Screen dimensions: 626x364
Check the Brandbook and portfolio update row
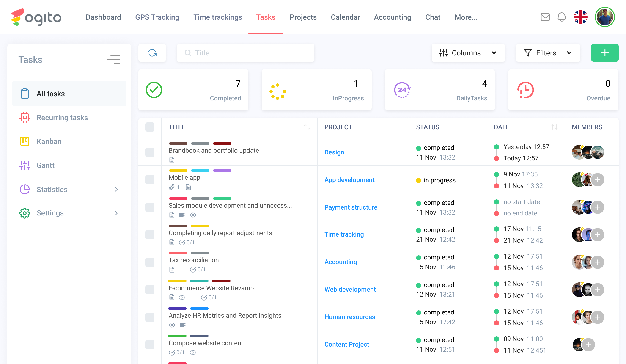click(x=150, y=152)
